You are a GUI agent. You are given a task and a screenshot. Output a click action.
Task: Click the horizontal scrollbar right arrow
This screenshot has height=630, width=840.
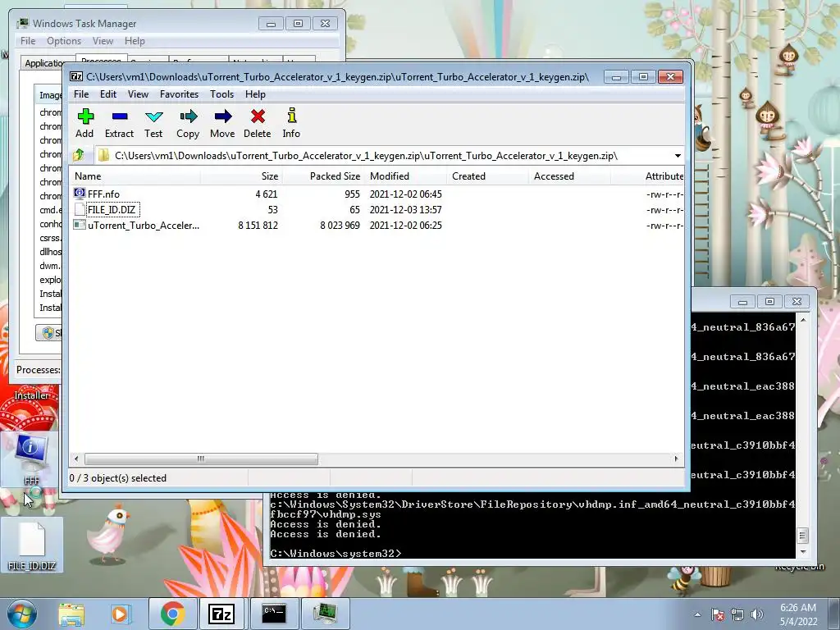pos(676,459)
